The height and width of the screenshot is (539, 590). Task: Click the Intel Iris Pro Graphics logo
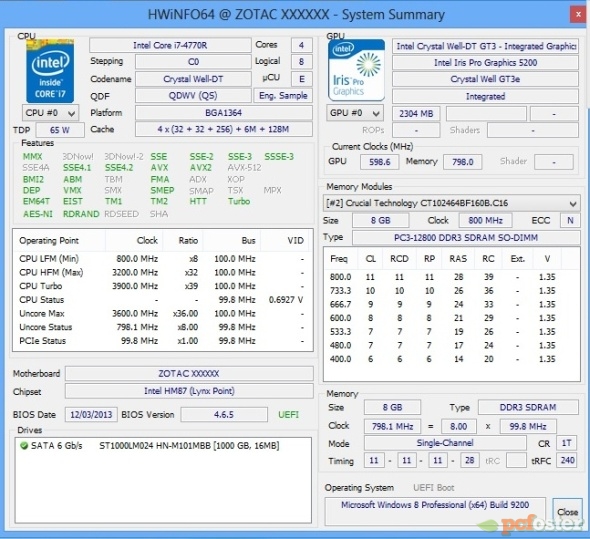(x=356, y=71)
